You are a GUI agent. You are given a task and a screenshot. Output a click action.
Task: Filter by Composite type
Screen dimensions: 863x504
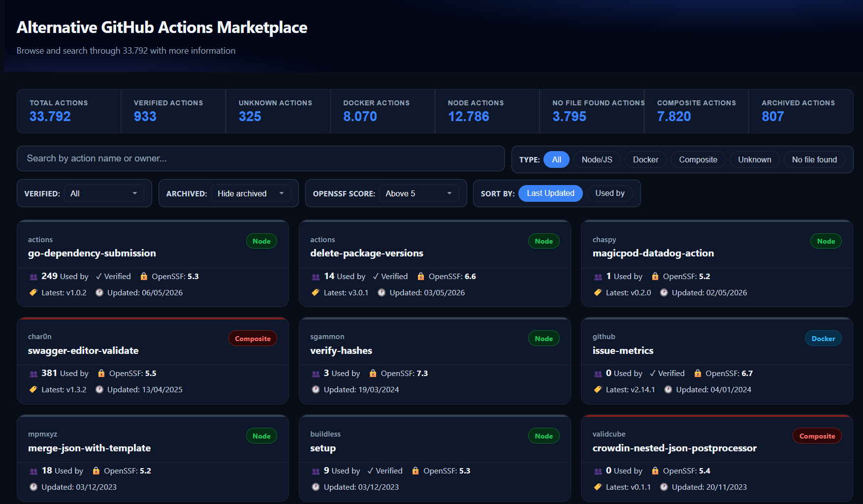pyautogui.click(x=698, y=159)
